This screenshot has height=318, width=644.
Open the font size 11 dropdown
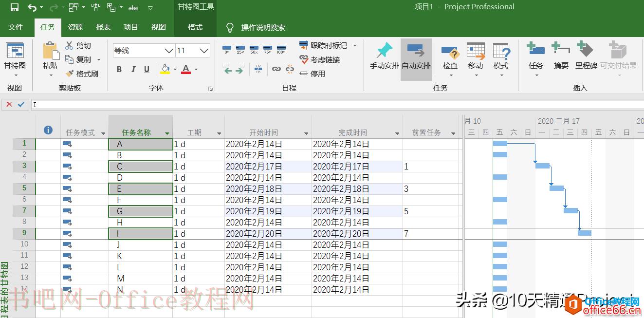pyautogui.click(x=204, y=51)
